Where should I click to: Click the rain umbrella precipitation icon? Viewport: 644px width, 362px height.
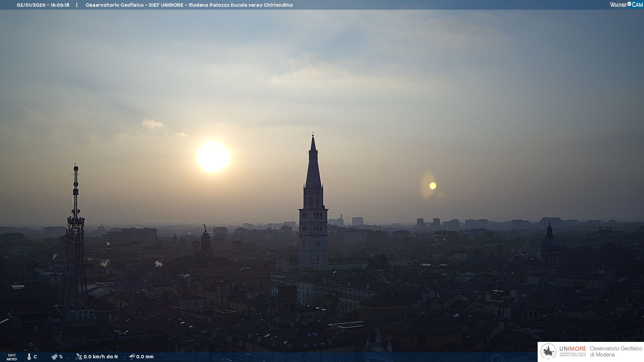tap(132, 356)
